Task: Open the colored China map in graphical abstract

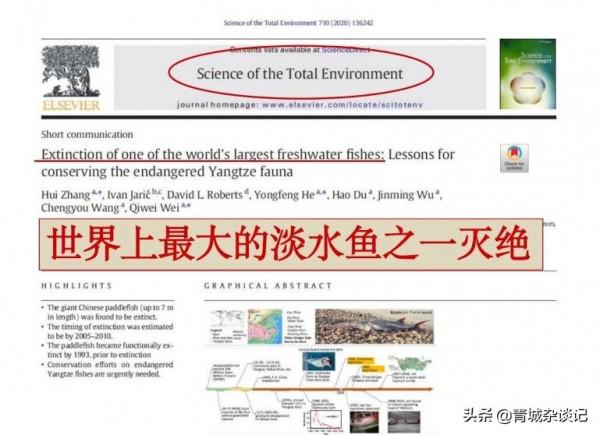Action: pyautogui.click(x=265, y=326)
